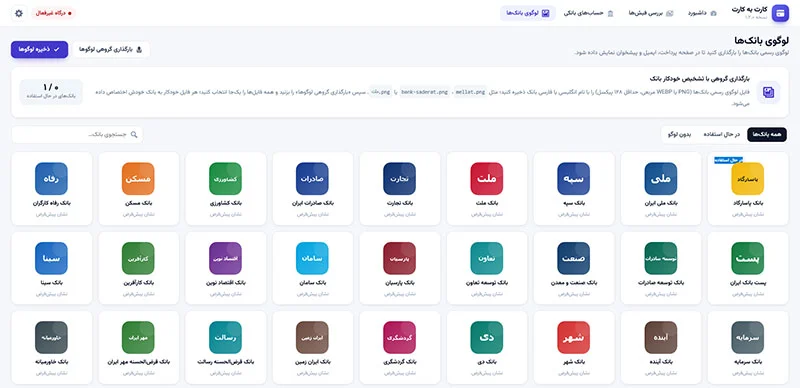Select the بانک خاورمیانه logo

point(52,337)
